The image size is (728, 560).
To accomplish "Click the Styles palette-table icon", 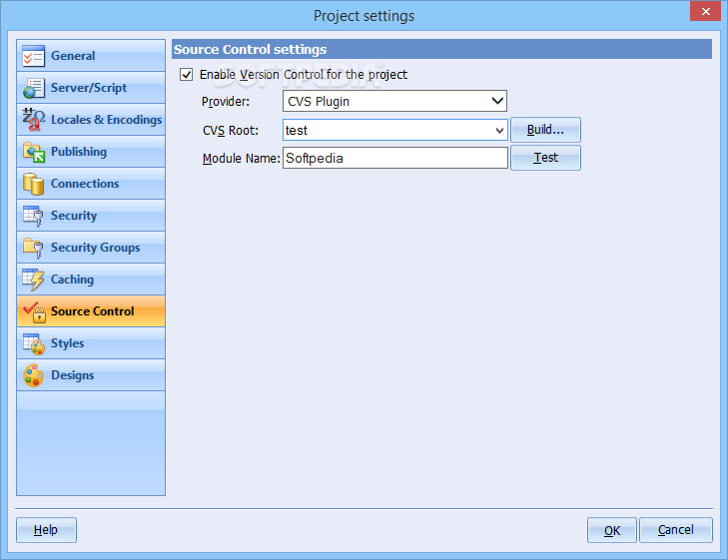I will [x=33, y=343].
